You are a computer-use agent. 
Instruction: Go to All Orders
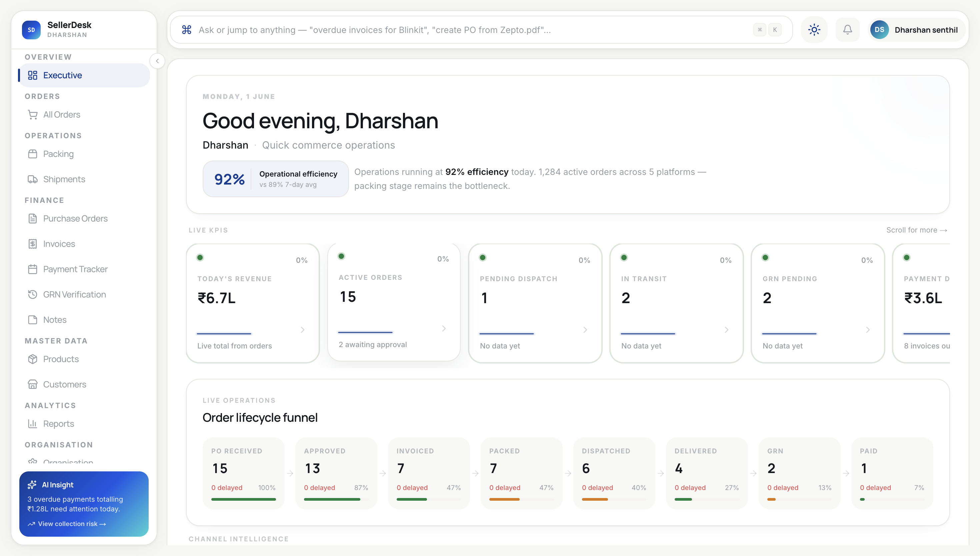84,115
